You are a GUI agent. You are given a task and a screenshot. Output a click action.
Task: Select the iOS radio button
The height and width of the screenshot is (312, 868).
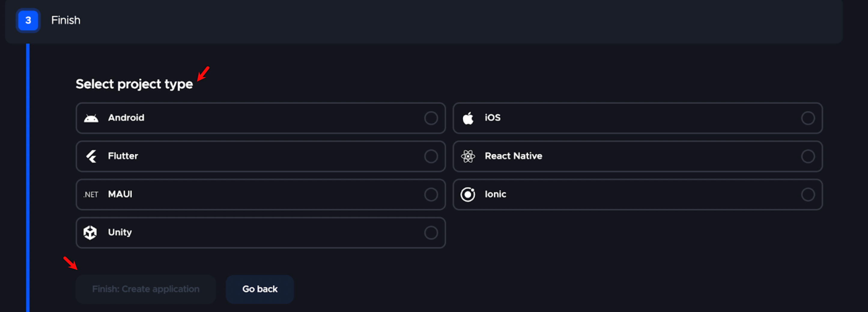(808, 118)
